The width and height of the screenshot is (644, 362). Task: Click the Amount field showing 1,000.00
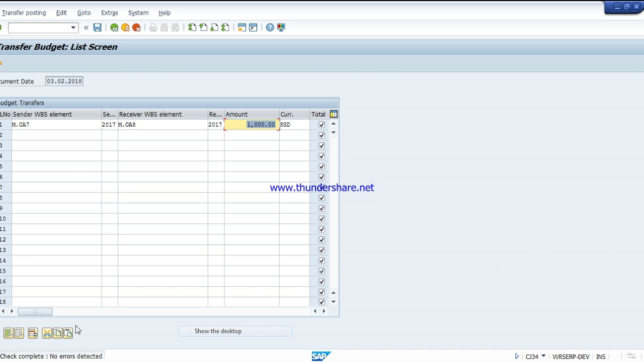pyautogui.click(x=252, y=125)
